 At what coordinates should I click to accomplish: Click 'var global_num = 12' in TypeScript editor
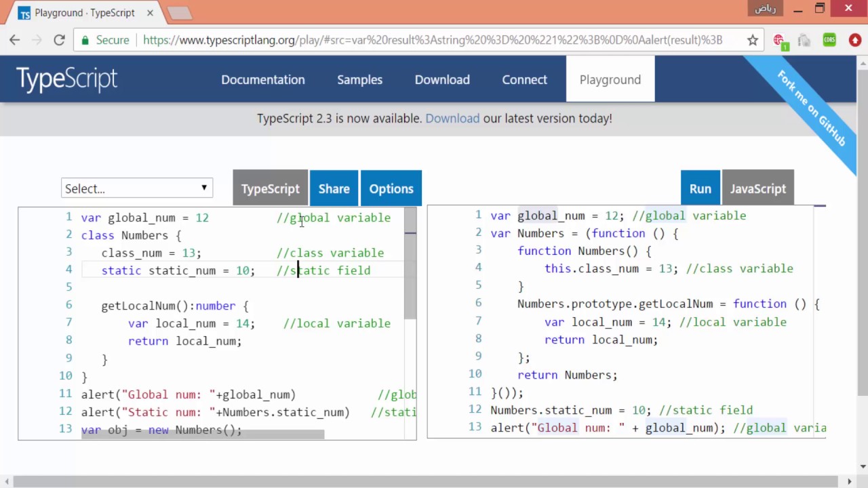coord(145,218)
